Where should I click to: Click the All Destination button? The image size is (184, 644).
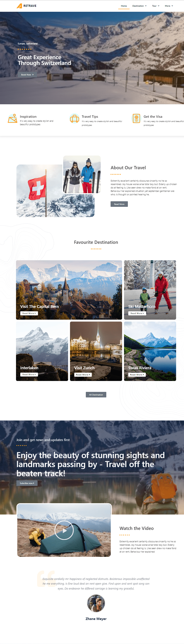tap(96, 394)
